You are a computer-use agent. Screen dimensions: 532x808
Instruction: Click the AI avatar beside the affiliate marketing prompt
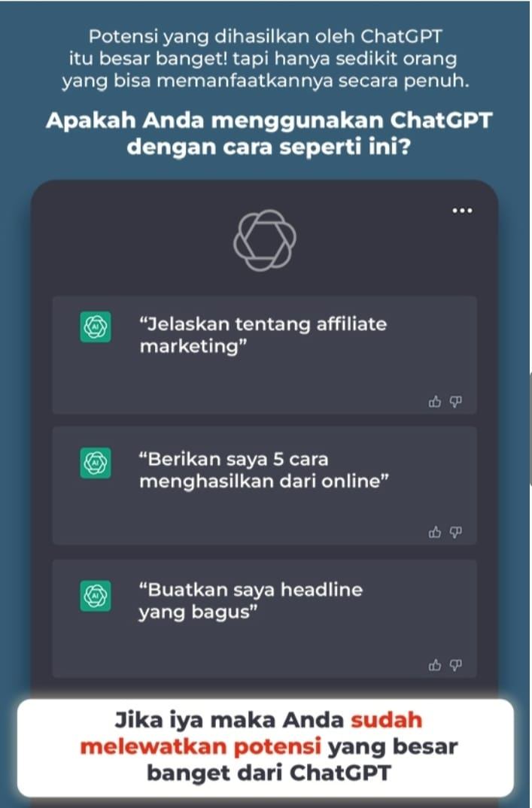pyautogui.click(x=96, y=327)
